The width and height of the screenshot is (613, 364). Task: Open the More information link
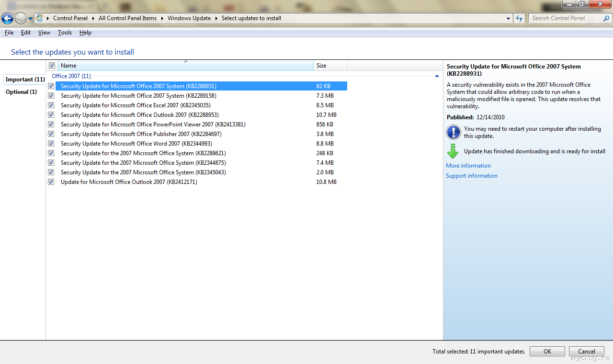pos(468,166)
